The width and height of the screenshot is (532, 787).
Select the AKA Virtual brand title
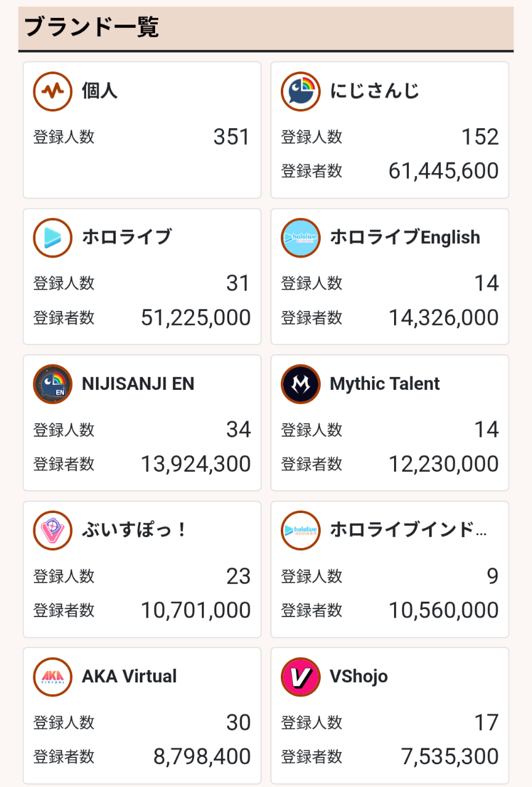click(129, 676)
